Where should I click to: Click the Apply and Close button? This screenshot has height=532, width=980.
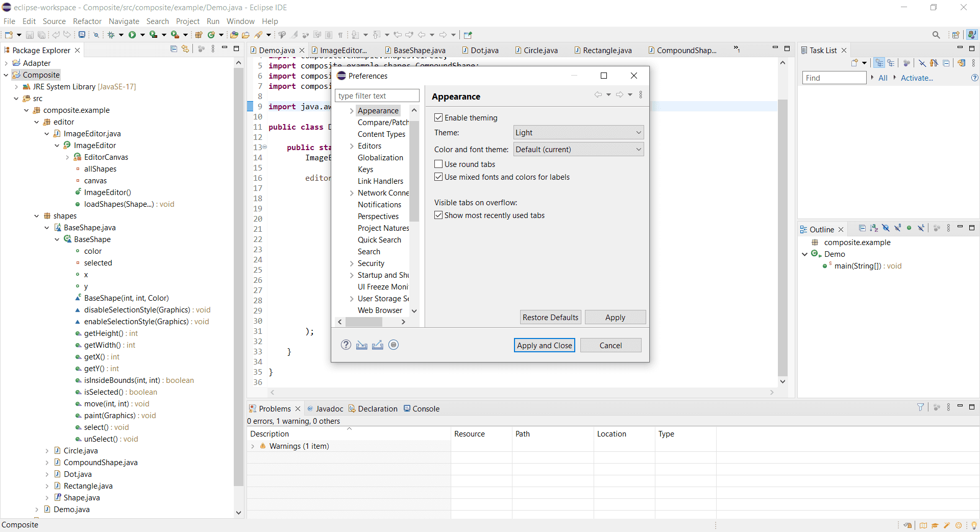(x=545, y=345)
